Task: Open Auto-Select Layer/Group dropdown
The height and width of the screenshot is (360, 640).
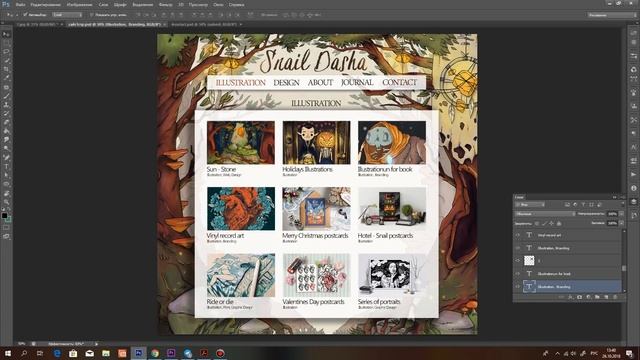Action: click(x=67, y=15)
